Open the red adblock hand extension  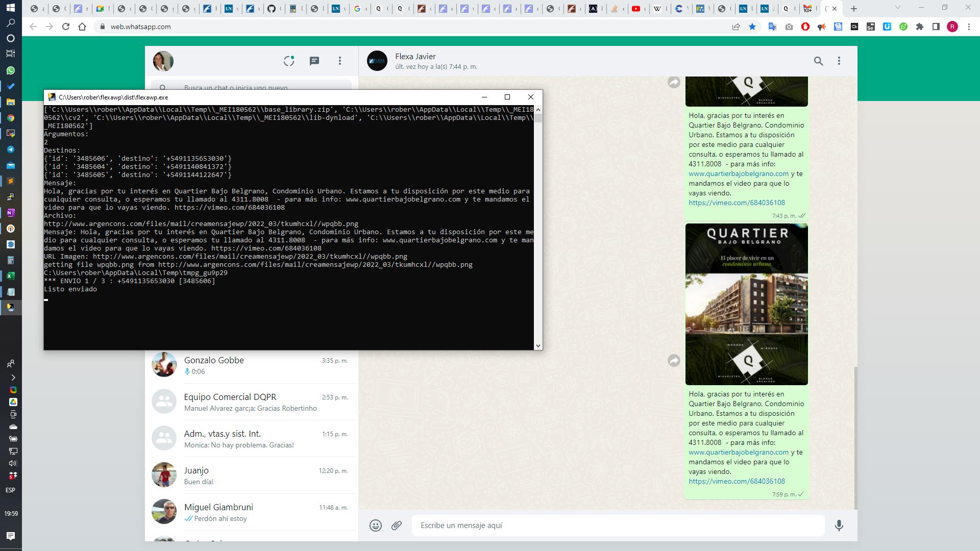click(805, 27)
